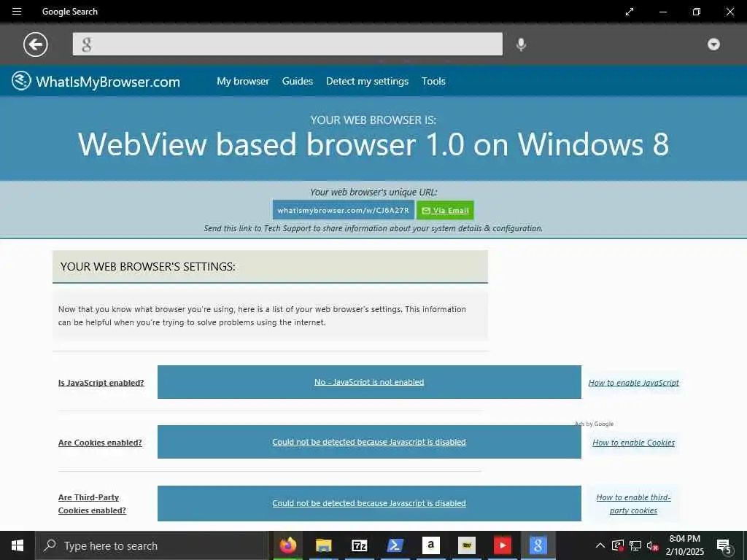This screenshot has width=747, height=560.
Task: Open the yellow-tag app icon on taskbar
Action: click(466, 545)
